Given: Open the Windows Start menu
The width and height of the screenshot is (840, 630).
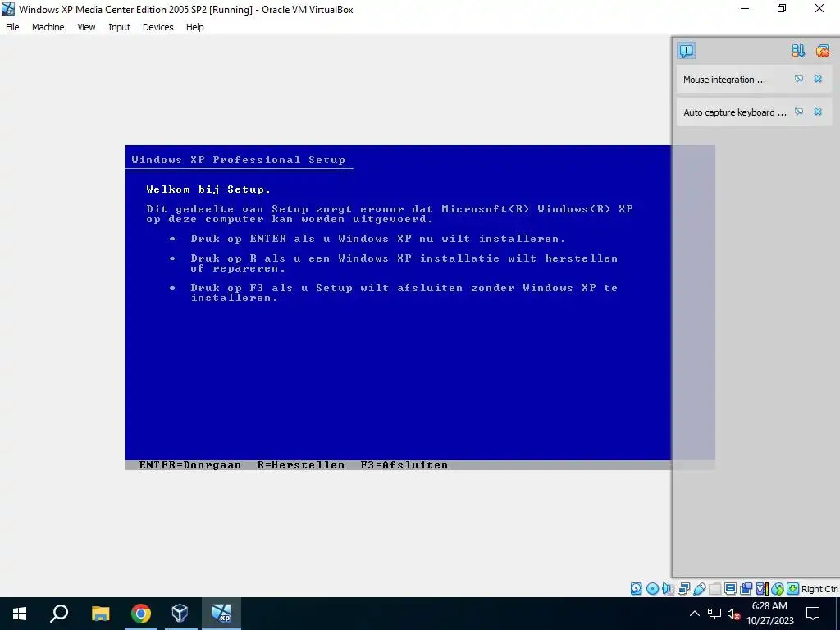Looking at the screenshot, I should click(20, 614).
